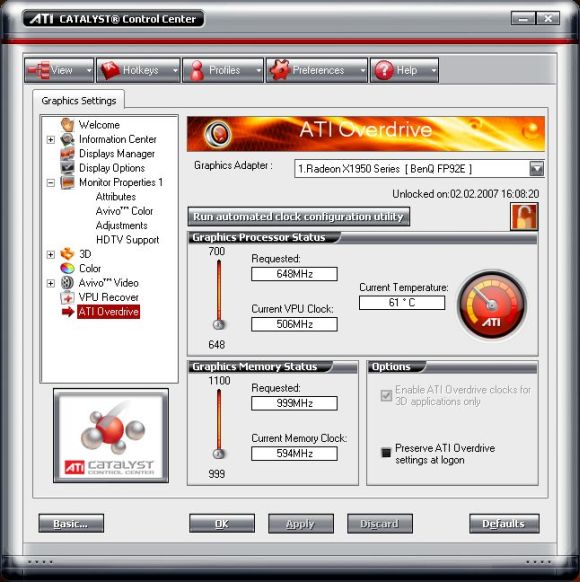Click the Color wheel icon

(x=68, y=268)
